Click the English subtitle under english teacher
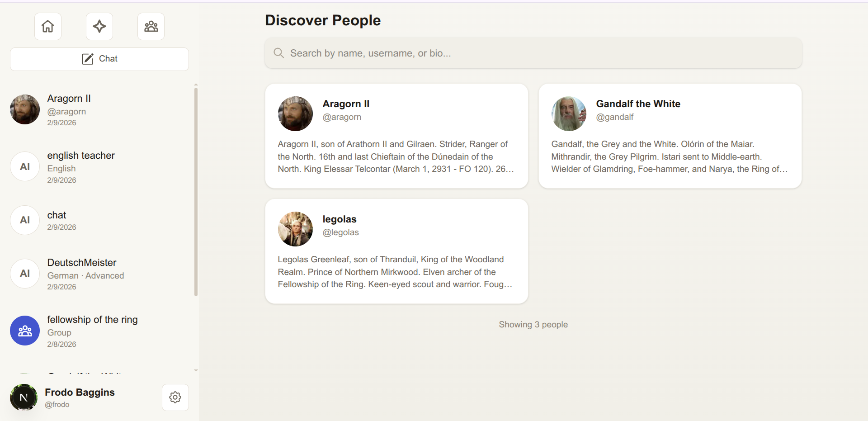Screen dimensions: 868x421 (x=61, y=169)
